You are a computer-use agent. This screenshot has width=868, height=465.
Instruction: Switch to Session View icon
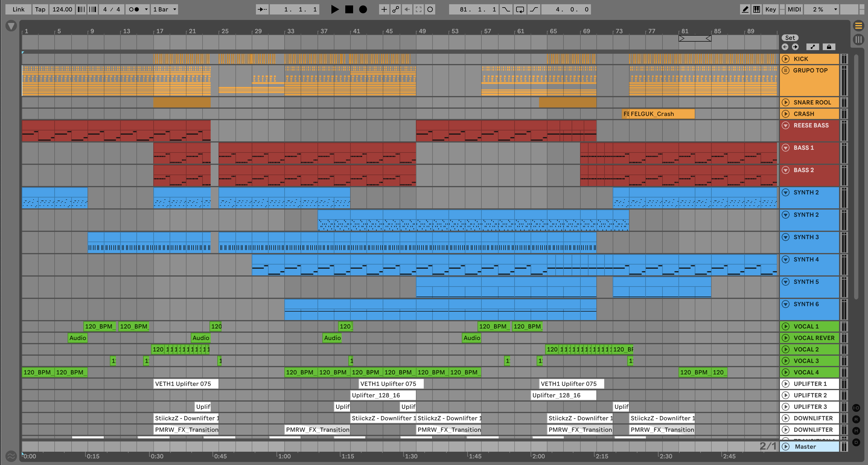point(858,40)
